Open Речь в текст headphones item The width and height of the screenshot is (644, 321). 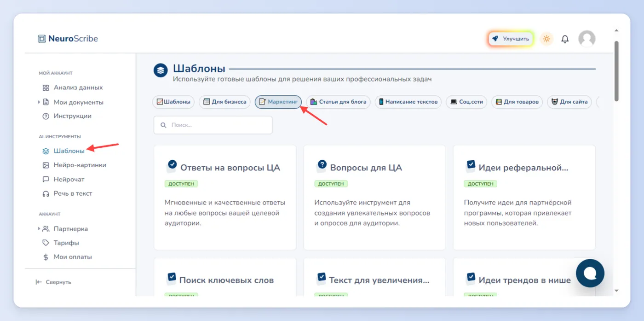pyautogui.click(x=67, y=193)
